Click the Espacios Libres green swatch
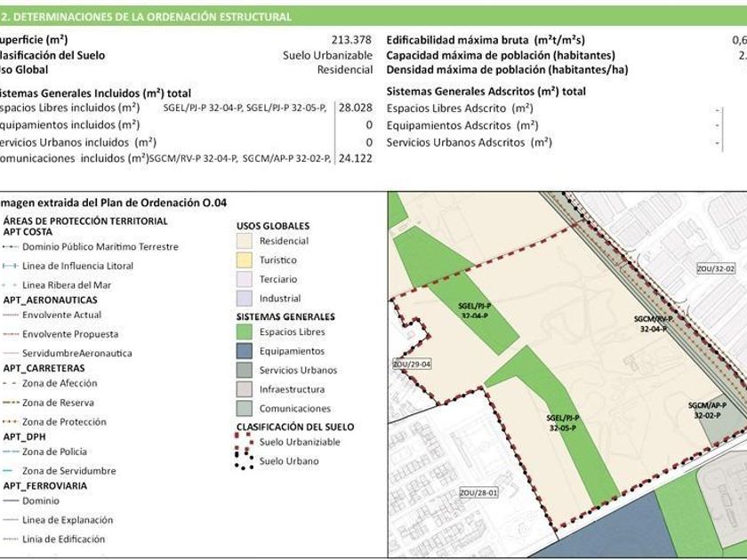 pos(245,332)
